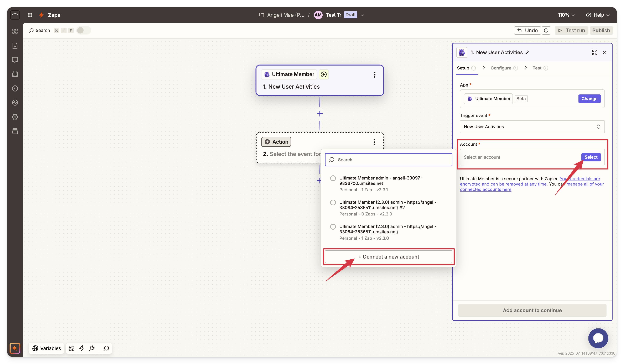Launch the AI copilot sparkle icon
The height and width of the screenshot is (364, 624).
click(15, 348)
